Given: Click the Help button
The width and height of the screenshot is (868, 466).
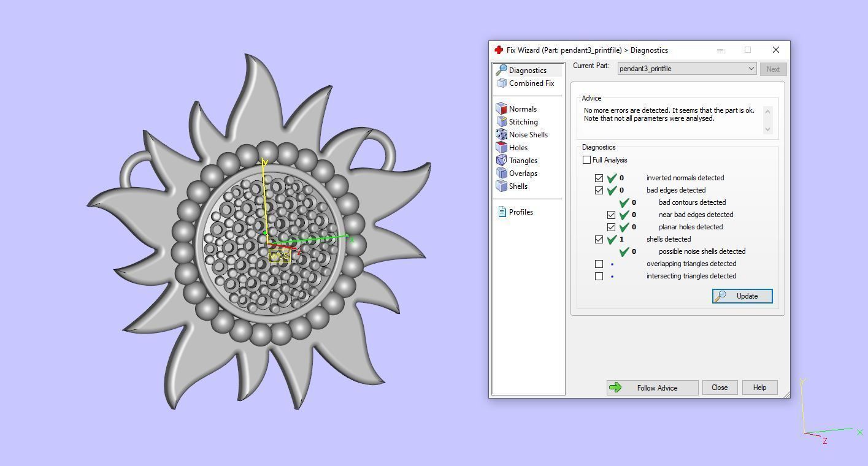Looking at the screenshot, I should (x=759, y=388).
